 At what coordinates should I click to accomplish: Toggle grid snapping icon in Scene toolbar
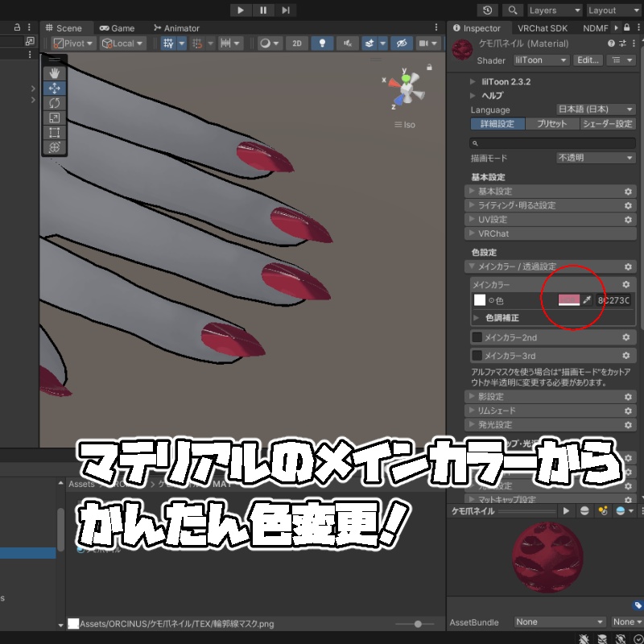click(197, 43)
